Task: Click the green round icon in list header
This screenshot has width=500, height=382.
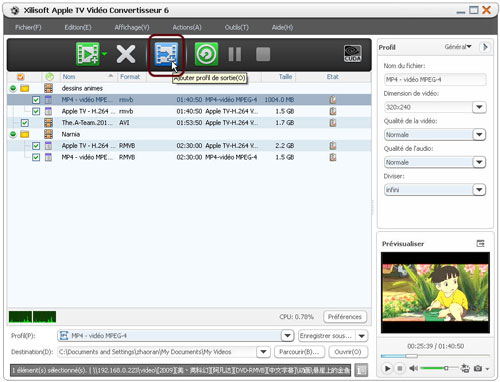Action: [x=49, y=77]
